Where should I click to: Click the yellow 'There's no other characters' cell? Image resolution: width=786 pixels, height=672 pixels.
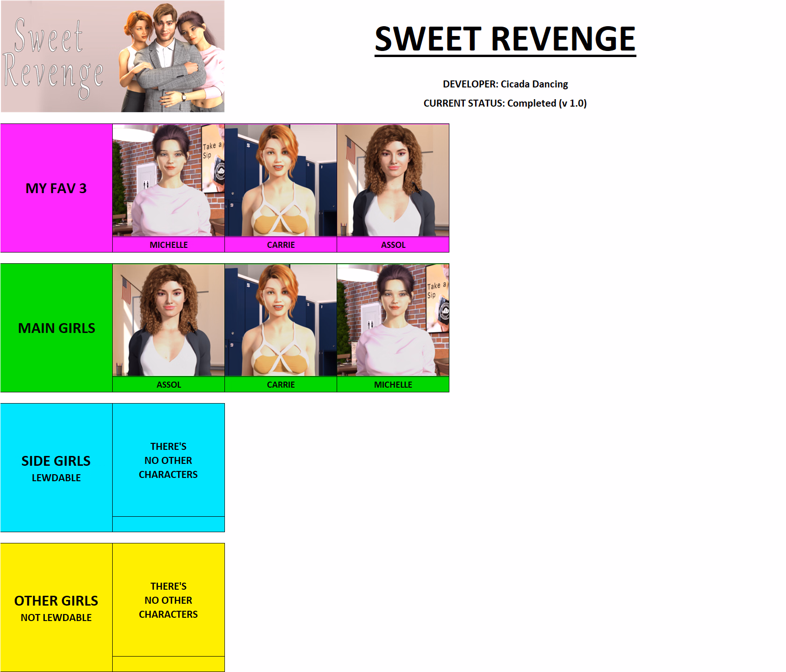168,600
